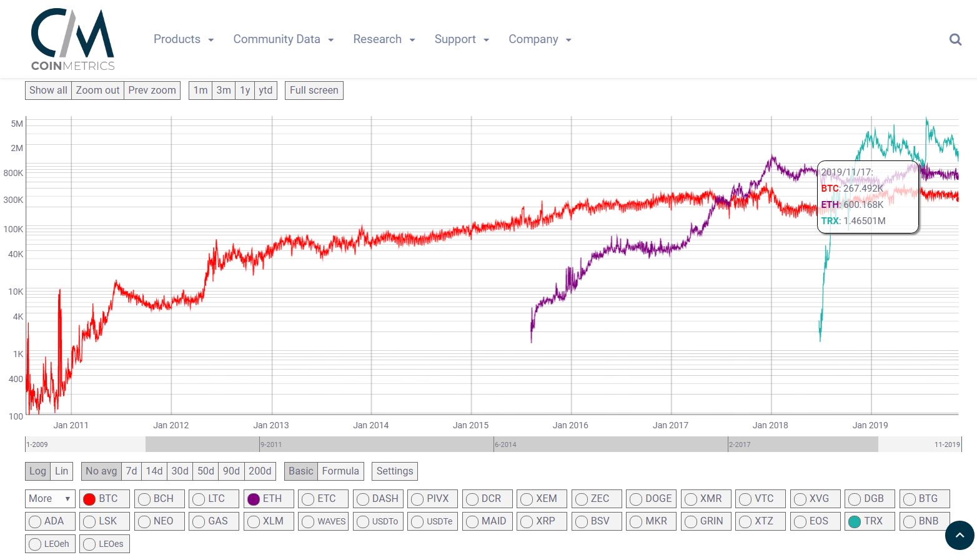Click the Zoom out button
The image size is (977, 560).
[97, 90]
